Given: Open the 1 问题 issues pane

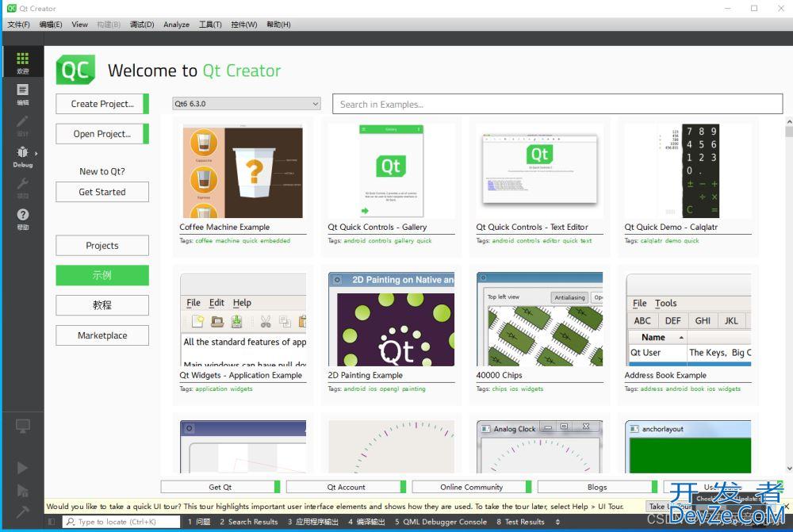Looking at the screenshot, I should 199,522.
